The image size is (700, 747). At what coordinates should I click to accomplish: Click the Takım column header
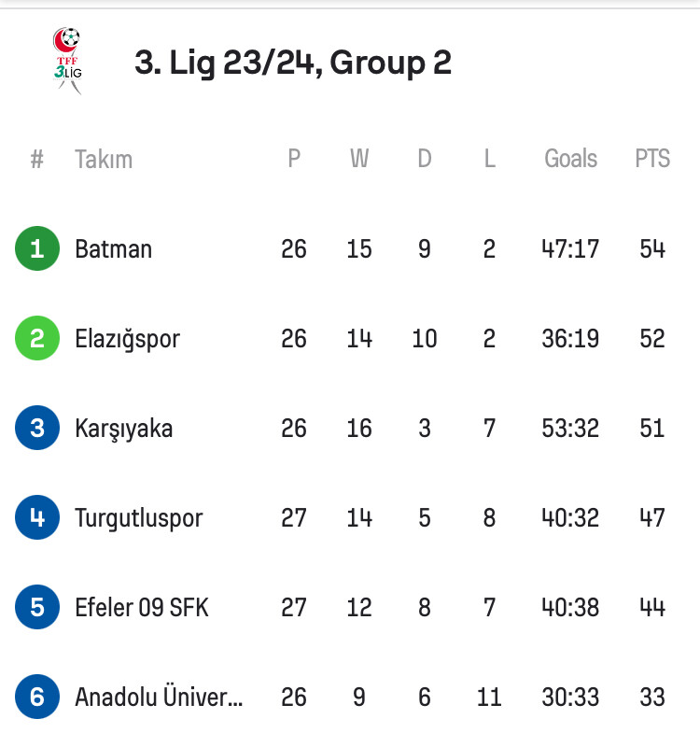(x=104, y=159)
